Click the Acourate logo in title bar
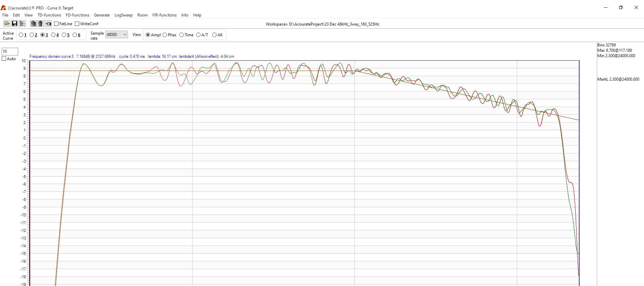This screenshot has width=644, height=286. (3, 8)
